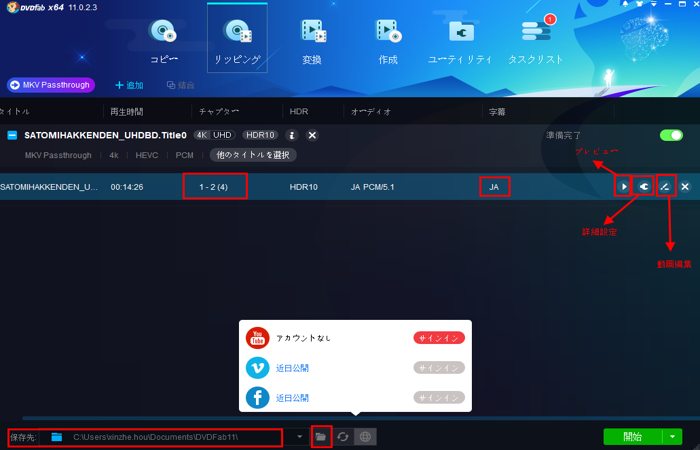700x450 pixels.
Task: Click the blue folder icon in save path
Action: [56, 437]
